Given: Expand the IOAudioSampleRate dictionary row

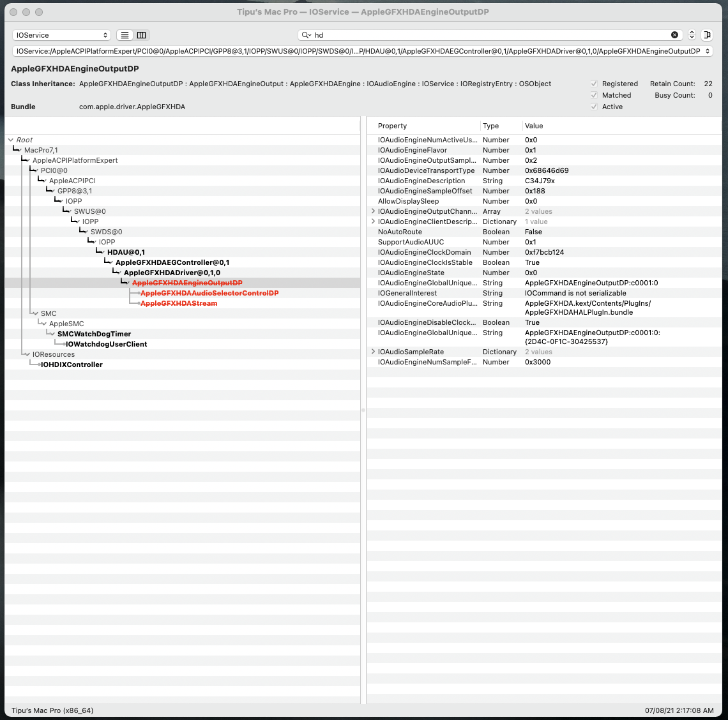Looking at the screenshot, I should [x=374, y=352].
